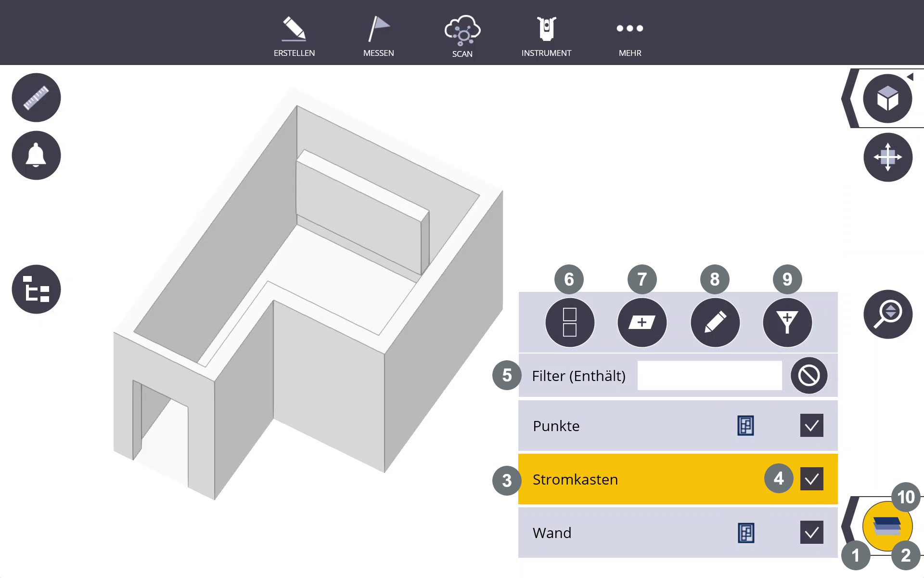Open the MEHR menu
This screenshot has height=578, width=924.
point(629,30)
